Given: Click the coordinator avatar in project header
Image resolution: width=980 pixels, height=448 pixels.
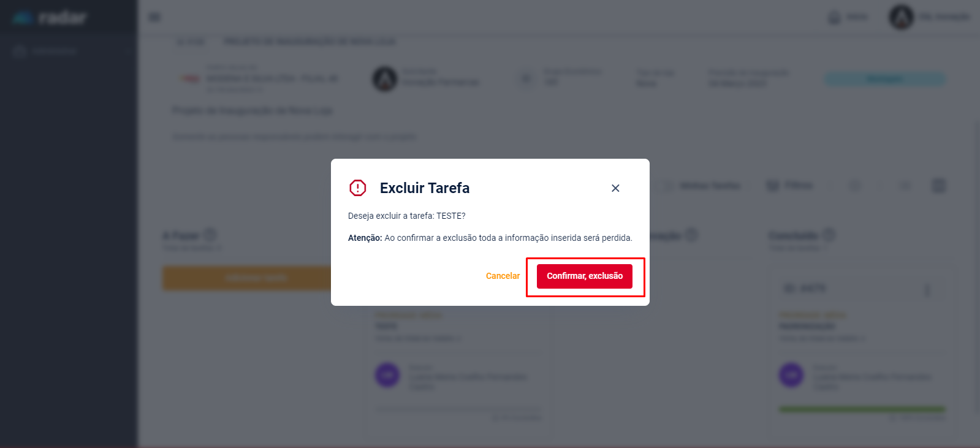Looking at the screenshot, I should (385, 79).
